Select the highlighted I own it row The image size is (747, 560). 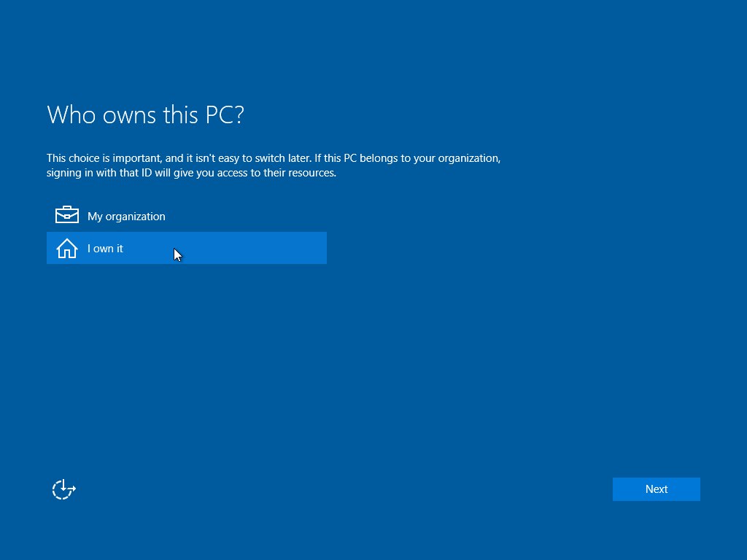point(186,248)
